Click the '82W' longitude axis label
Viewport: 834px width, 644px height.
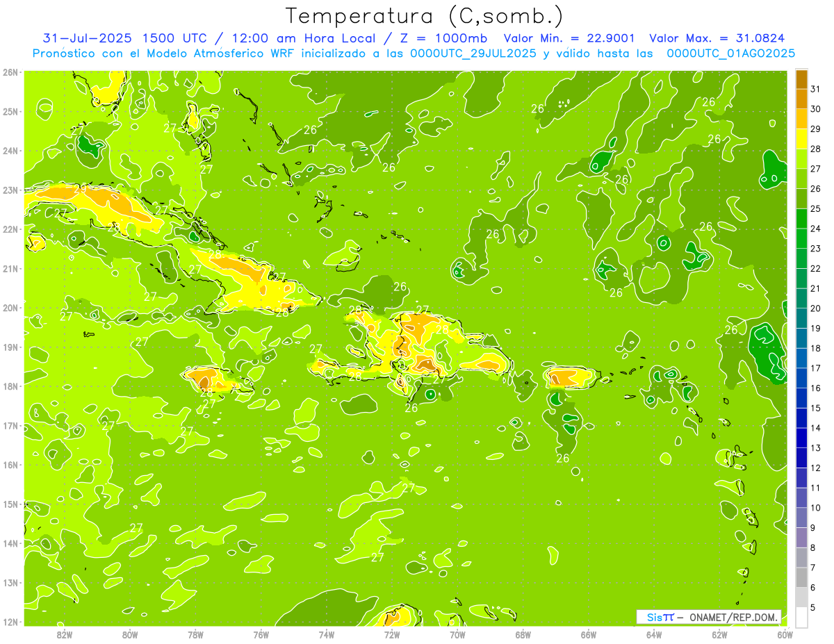65,634
